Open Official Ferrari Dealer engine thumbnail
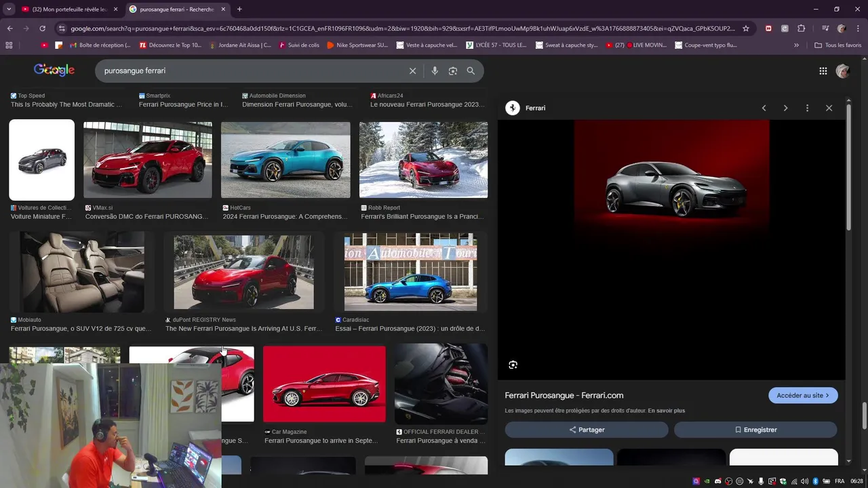This screenshot has width=868, height=488. [441, 384]
